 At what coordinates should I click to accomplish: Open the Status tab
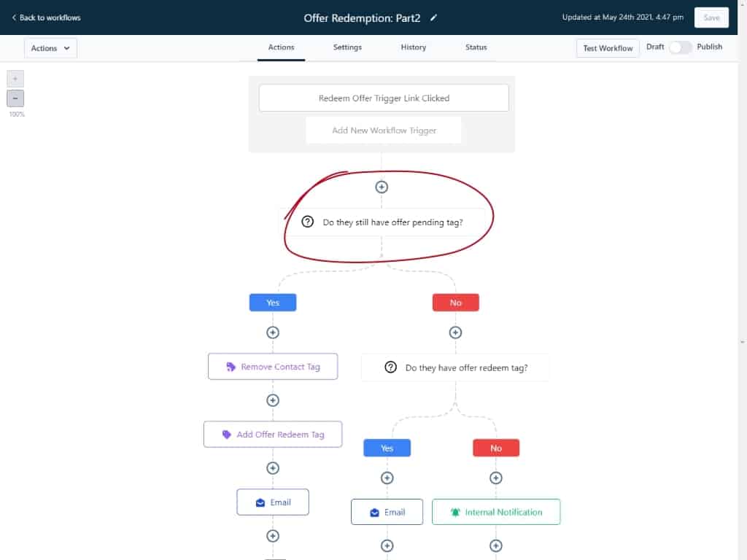click(476, 47)
